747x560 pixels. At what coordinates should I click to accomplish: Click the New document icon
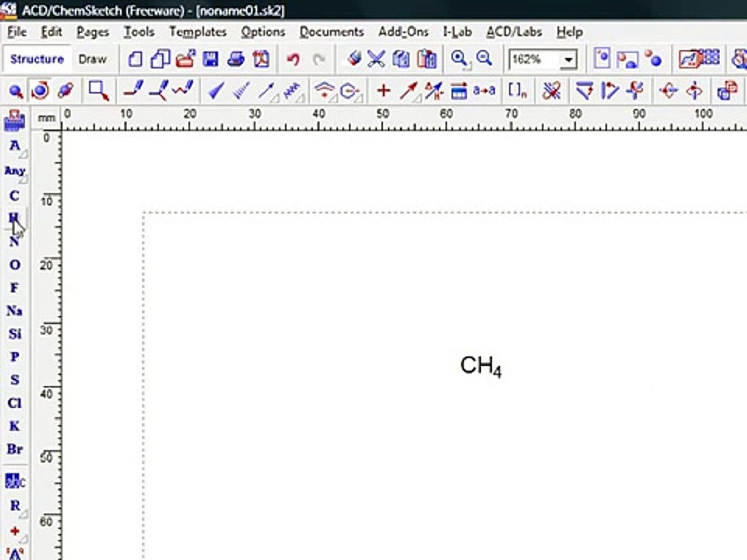coord(135,59)
